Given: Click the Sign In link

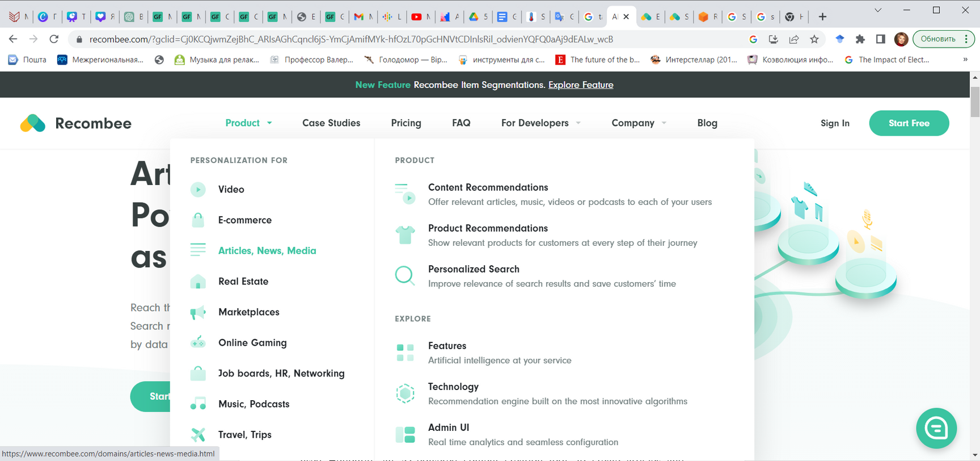Looking at the screenshot, I should click(x=835, y=123).
